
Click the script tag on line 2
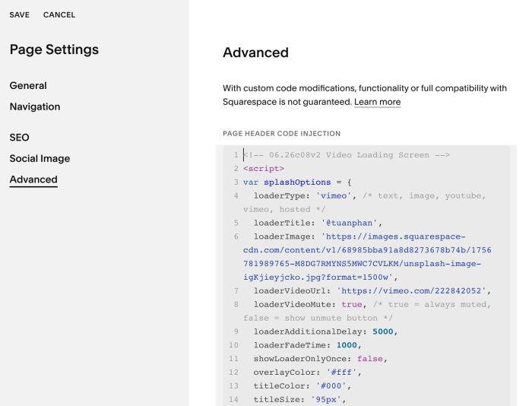264,169
